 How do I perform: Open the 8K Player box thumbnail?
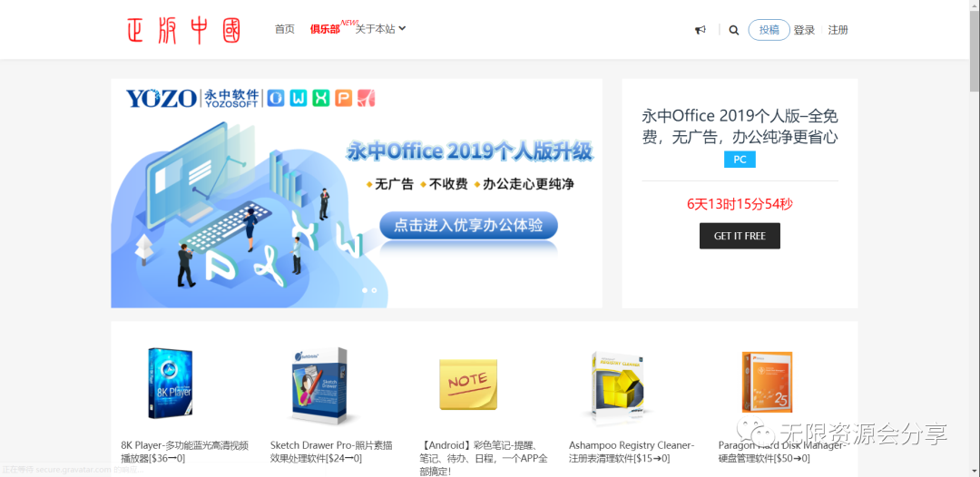(x=170, y=384)
